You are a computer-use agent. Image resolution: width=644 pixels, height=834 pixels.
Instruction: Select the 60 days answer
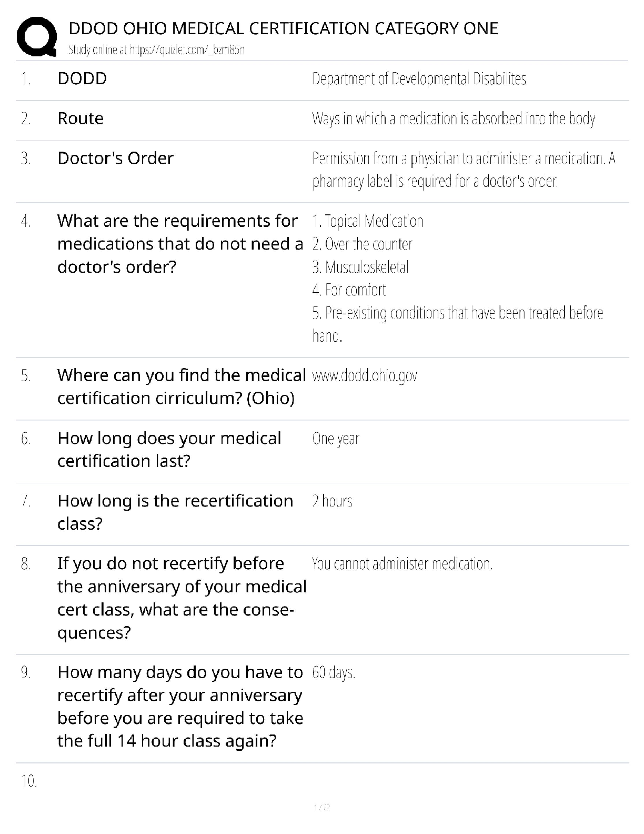334,672
